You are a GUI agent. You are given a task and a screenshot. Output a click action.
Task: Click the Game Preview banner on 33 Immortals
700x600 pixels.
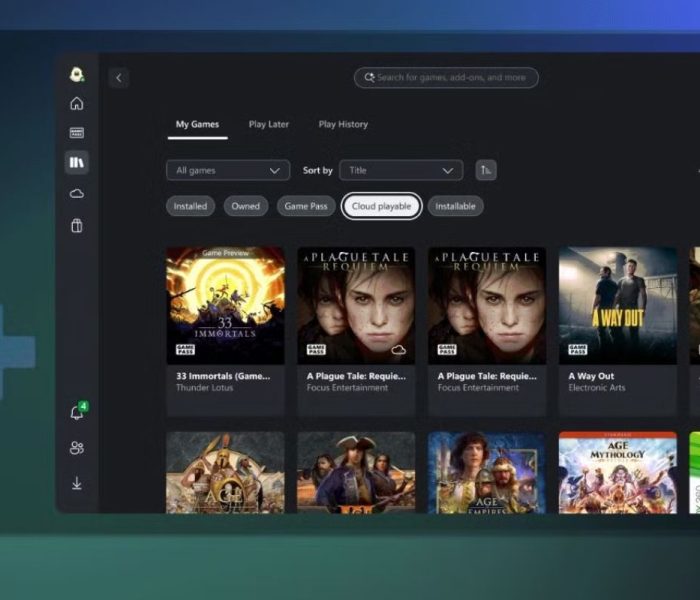click(x=225, y=253)
